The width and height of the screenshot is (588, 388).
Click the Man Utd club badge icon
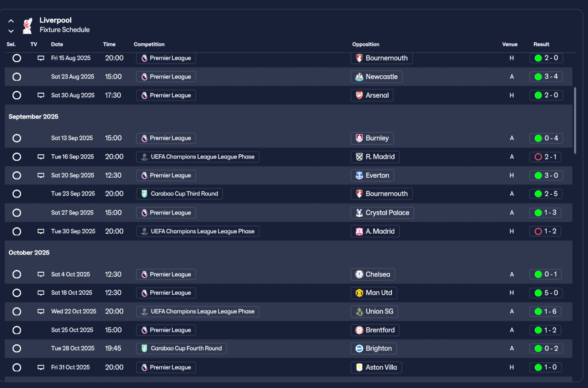point(359,293)
